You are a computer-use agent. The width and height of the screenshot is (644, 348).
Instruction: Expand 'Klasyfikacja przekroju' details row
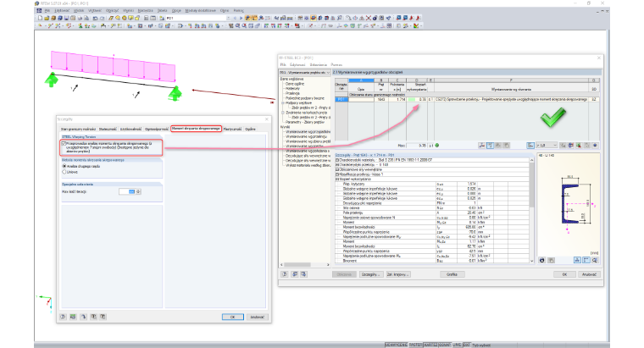tap(337, 174)
